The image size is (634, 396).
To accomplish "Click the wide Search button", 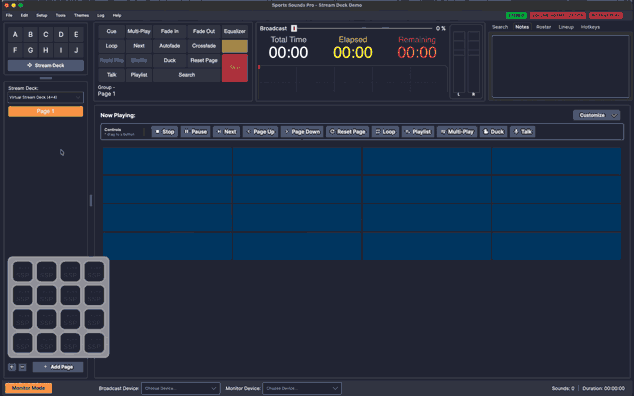I will tap(187, 75).
